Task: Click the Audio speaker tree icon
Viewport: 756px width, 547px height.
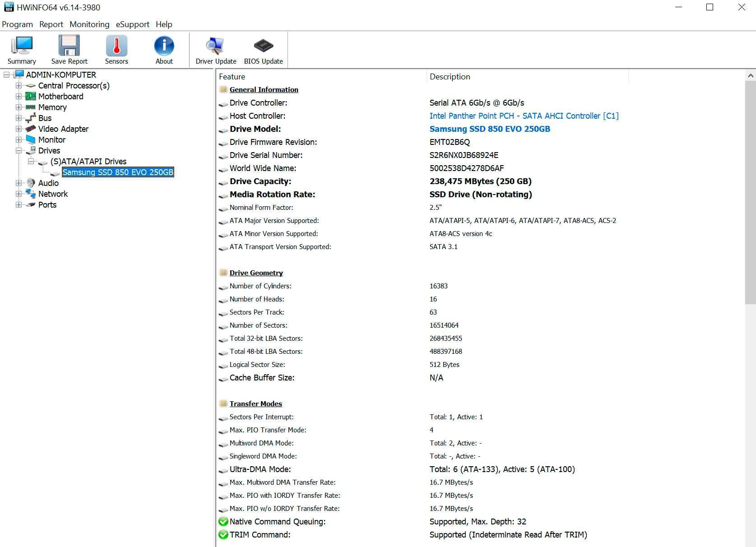Action: point(31,183)
